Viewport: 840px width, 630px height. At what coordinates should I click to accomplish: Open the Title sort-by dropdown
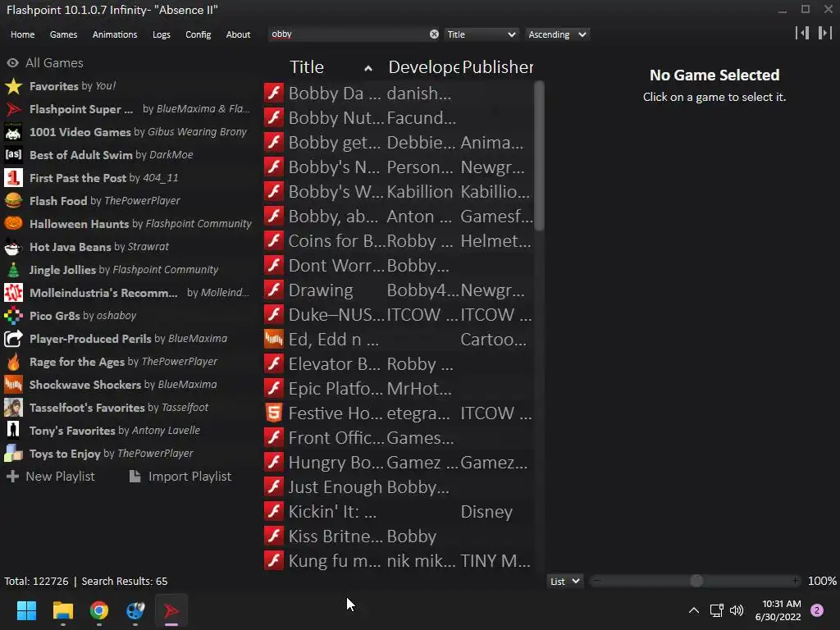481,34
